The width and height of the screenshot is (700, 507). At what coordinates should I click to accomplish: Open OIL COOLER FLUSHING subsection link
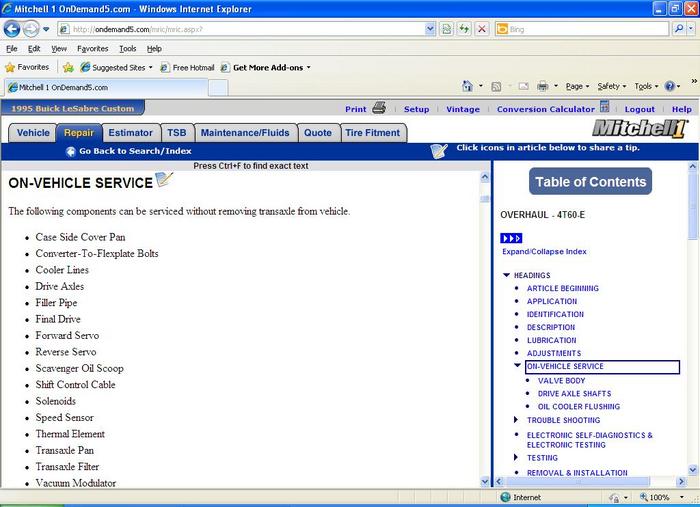pos(579,407)
